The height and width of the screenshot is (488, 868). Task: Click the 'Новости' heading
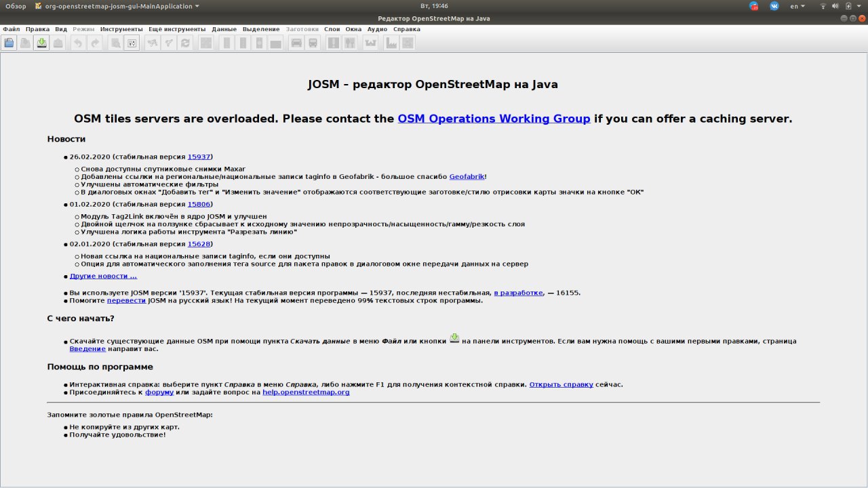click(66, 139)
